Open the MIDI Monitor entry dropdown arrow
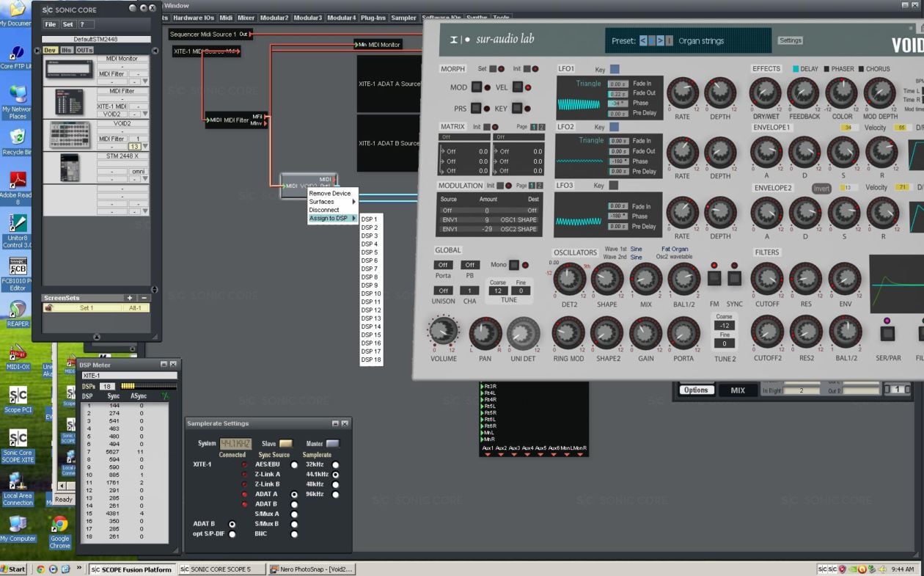924x576 pixels. (145, 81)
